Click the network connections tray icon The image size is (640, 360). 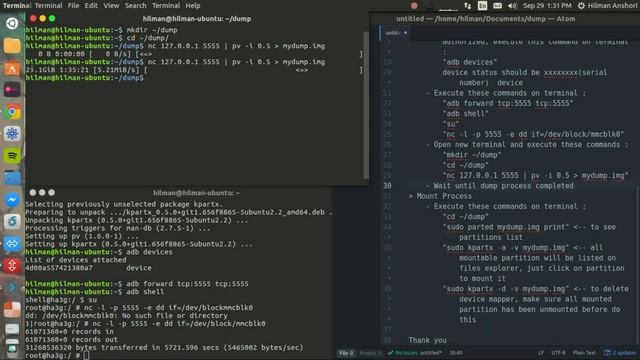click(x=467, y=6)
